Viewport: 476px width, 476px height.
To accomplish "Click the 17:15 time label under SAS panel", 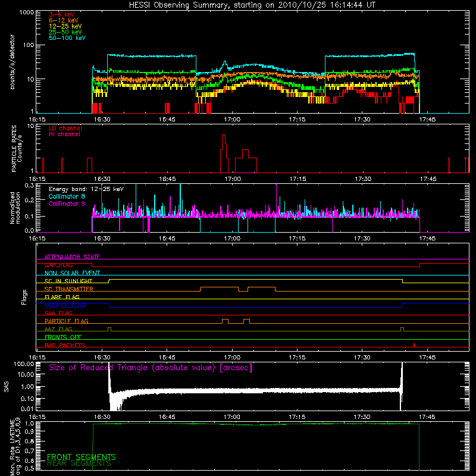I will click(297, 417).
